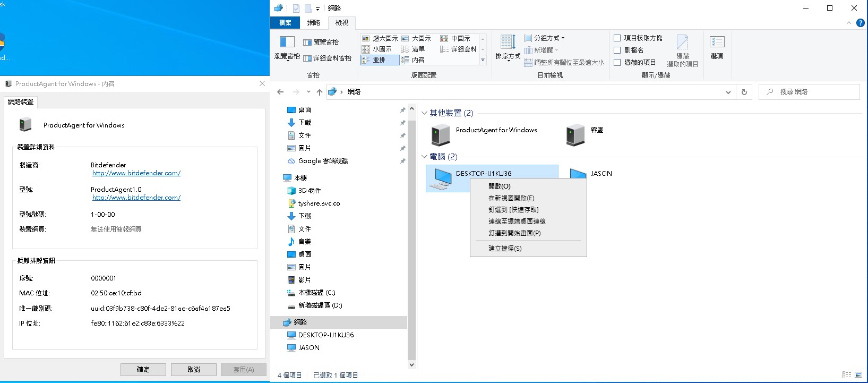Choose 釘選到 [快速存取] menu entry
Viewport: 868px width, 383px height.
(x=528, y=210)
